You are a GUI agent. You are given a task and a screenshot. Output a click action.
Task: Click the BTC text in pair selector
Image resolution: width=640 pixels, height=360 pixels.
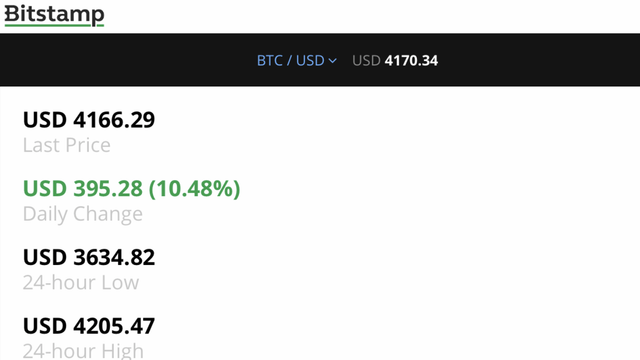pyautogui.click(x=269, y=60)
